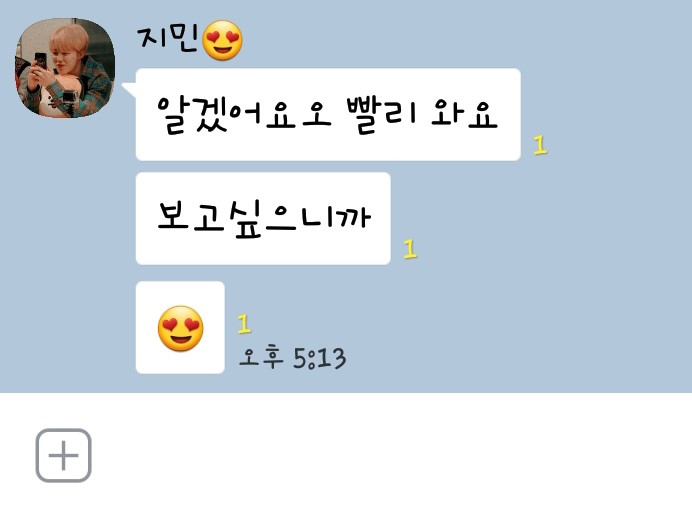Image resolution: width=692 pixels, height=519 pixels.
Task: Click the text 오후 in the timestamp
Action: pos(260,357)
